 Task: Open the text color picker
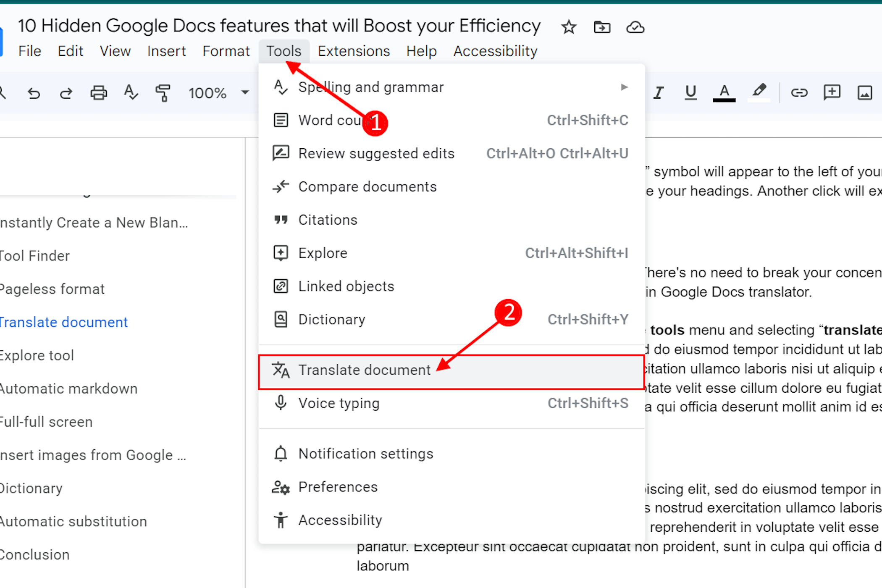click(x=724, y=92)
